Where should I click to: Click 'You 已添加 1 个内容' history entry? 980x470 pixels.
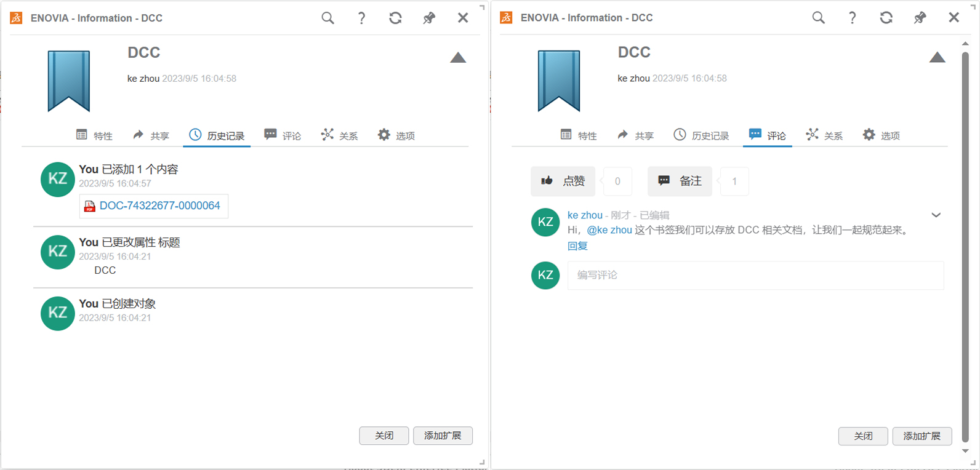pos(129,169)
